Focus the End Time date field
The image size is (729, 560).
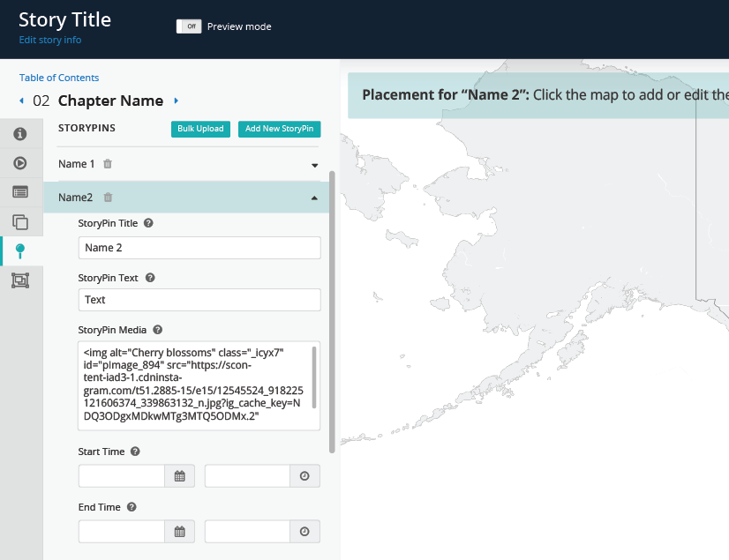coord(122,532)
